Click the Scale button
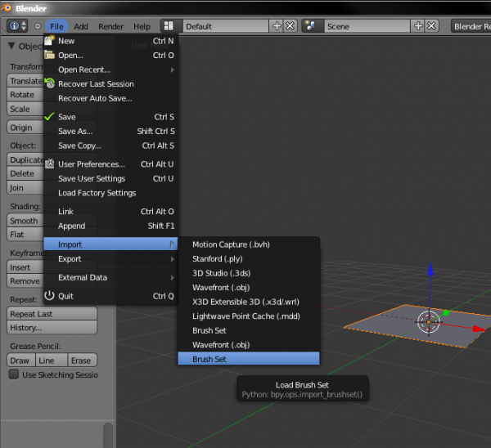The height and width of the screenshot is (448, 491). point(25,109)
